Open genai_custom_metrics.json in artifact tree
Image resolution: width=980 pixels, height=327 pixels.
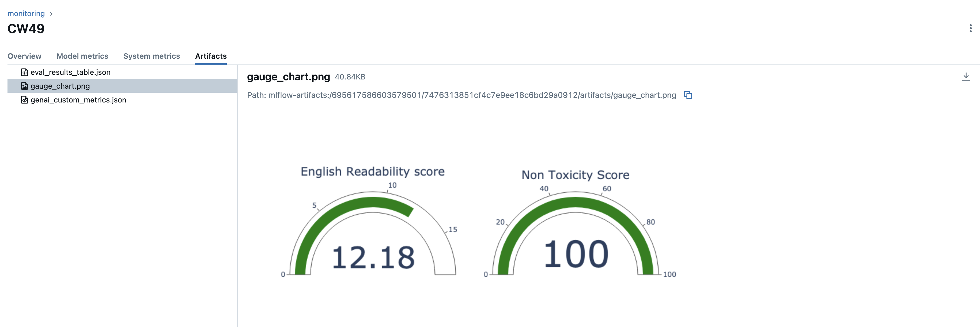pos(78,100)
